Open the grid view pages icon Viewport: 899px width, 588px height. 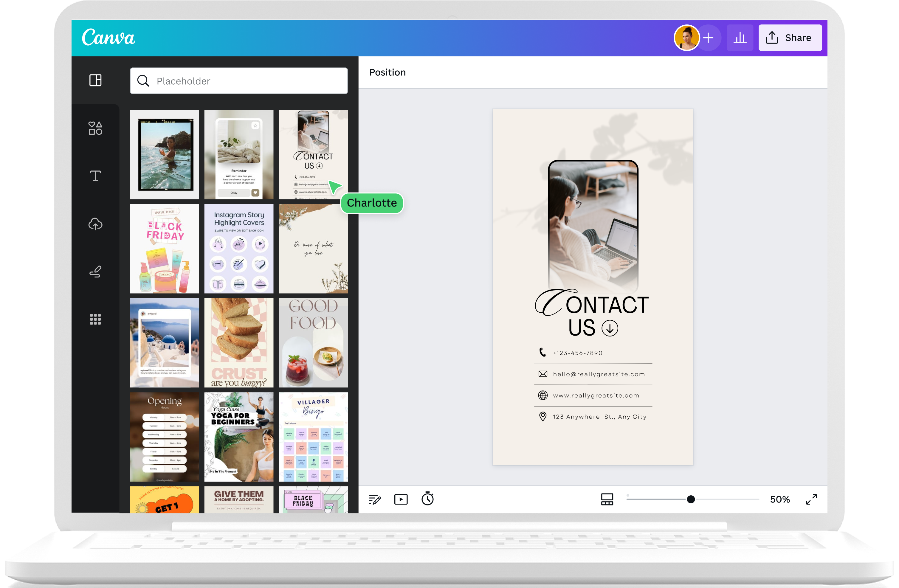(607, 499)
